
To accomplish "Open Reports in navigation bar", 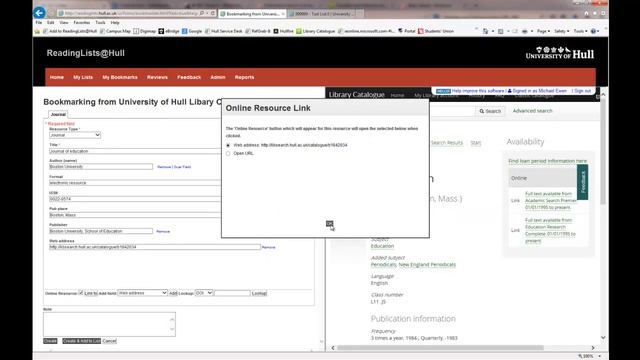I will 244,77.
